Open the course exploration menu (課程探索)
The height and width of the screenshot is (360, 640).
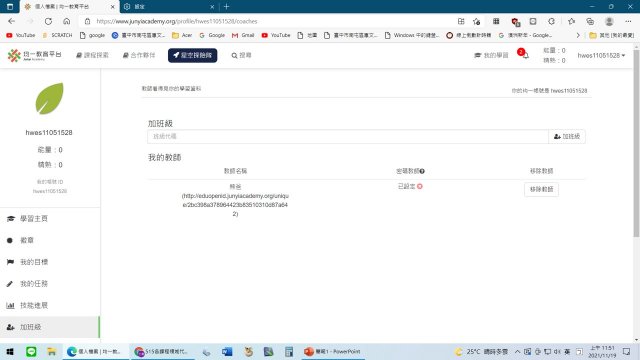[x=92, y=55]
